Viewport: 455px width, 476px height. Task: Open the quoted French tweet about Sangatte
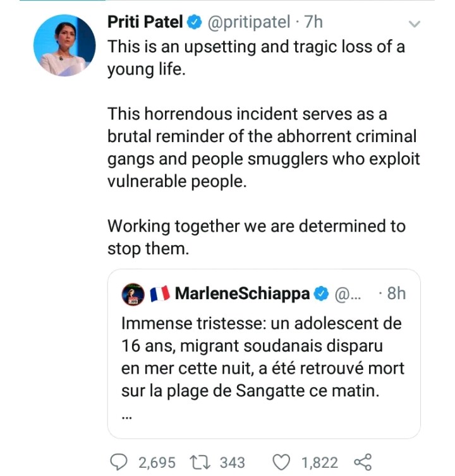[x=262, y=357]
